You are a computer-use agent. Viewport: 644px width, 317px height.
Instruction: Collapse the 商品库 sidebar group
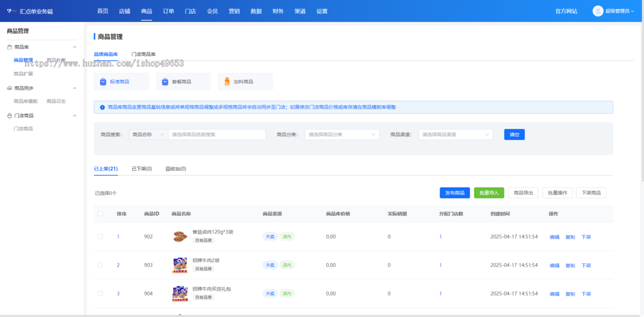pyautogui.click(x=75, y=47)
